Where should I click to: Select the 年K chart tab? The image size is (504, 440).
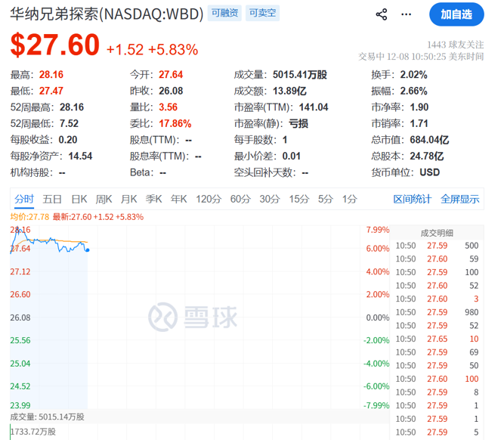coord(178,199)
